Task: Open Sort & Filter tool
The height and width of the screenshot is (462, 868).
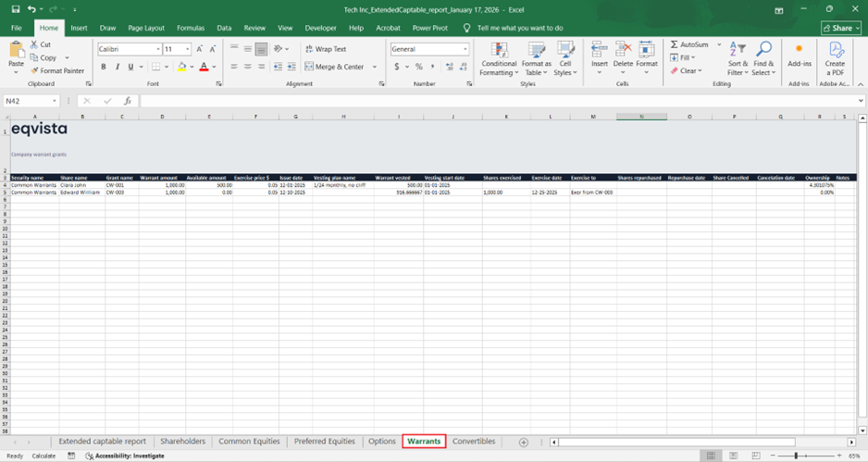Action: click(x=738, y=50)
